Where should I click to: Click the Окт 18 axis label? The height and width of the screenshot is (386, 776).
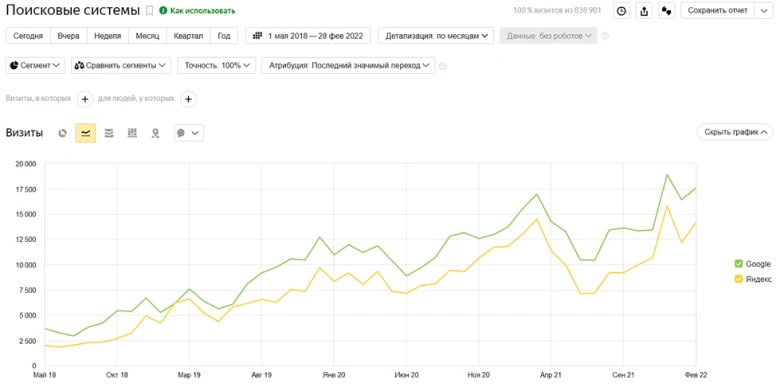coord(117,375)
